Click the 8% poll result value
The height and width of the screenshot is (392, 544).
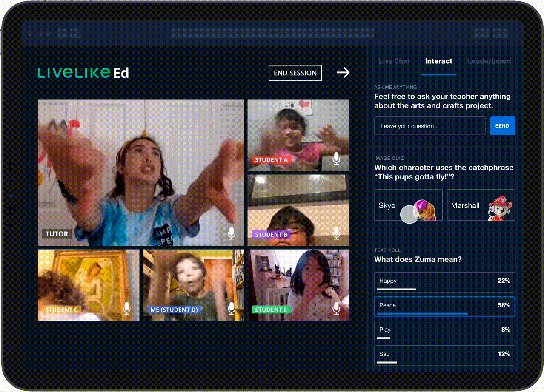pyautogui.click(x=506, y=330)
